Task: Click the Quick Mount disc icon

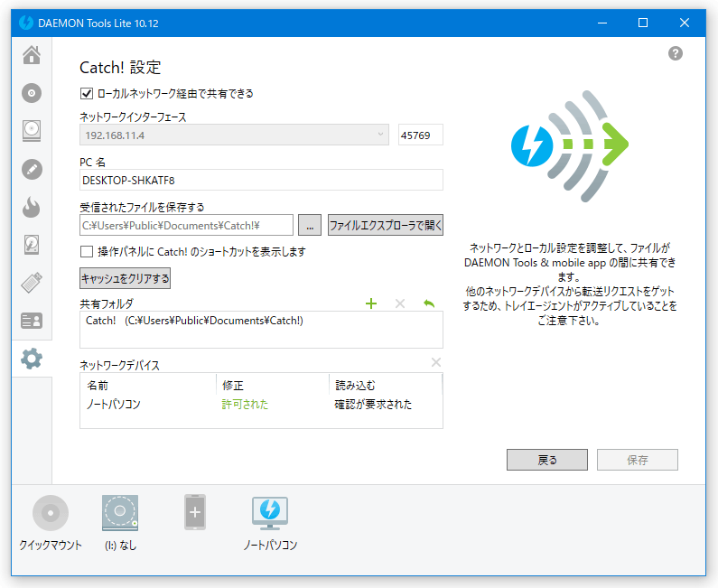Action: 51,513
